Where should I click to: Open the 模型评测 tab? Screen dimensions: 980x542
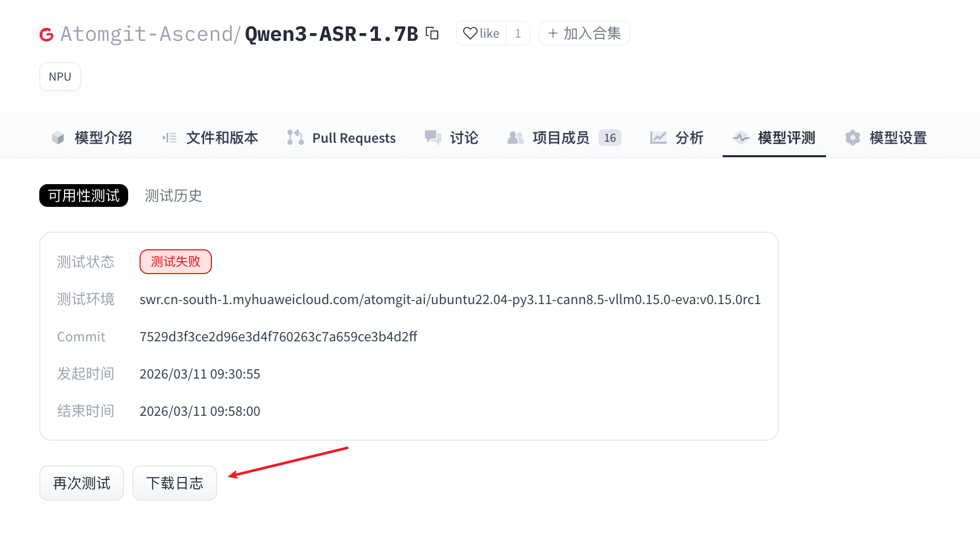tap(786, 138)
